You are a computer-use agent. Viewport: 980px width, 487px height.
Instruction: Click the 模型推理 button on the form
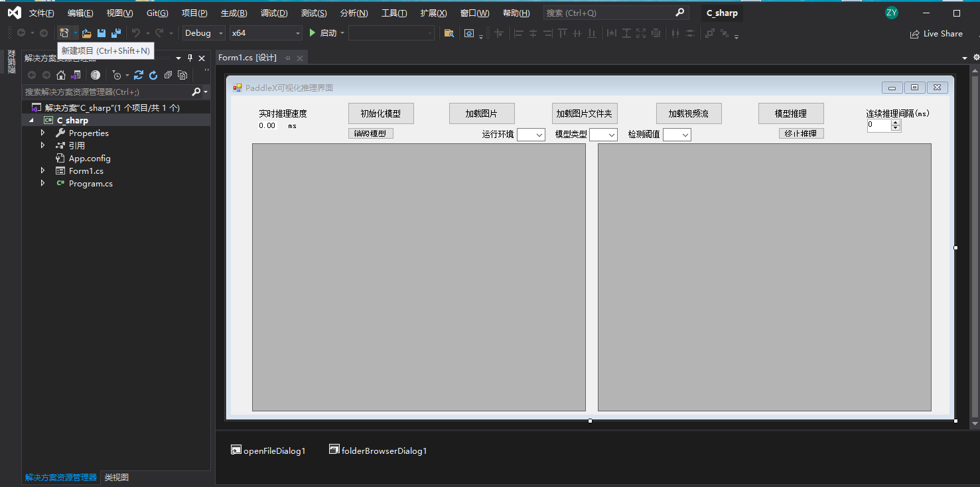click(790, 113)
